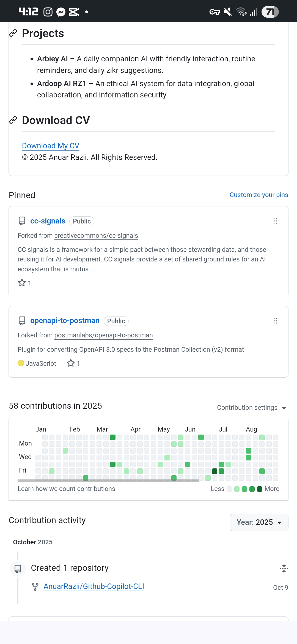This screenshot has width=297, height=644.
Task: Click the star icon on cc-signals card
Action: (x=22, y=283)
